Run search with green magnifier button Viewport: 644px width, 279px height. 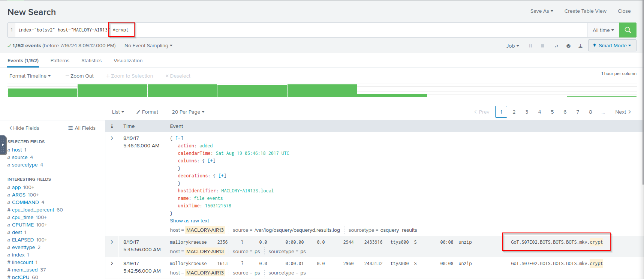coord(628,30)
